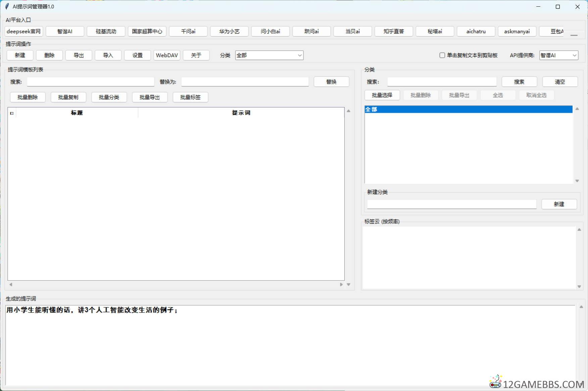Click the template list 搜索 input
588x391 pixels.
[x=91, y=82]
